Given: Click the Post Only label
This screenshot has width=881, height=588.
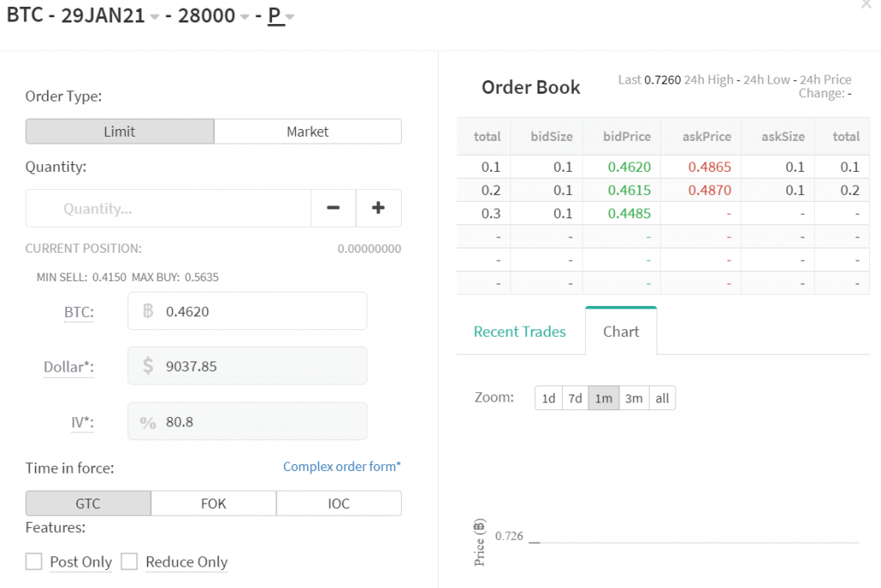Looking at the screenshot, I should (81, 561).
